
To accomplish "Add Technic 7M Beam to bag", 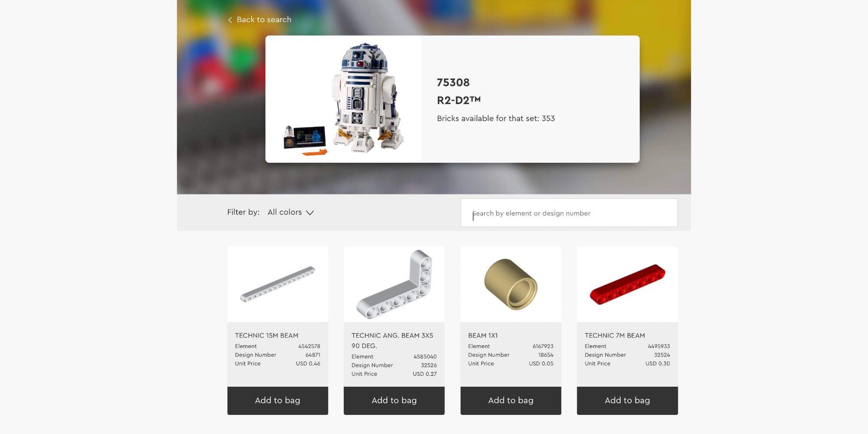I will tap(627, 401).
